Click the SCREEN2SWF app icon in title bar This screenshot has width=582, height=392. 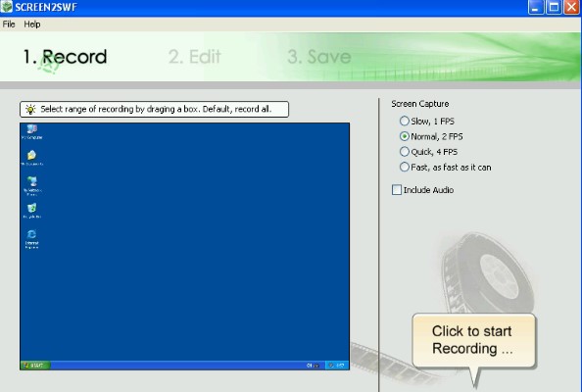coord(6,6)
